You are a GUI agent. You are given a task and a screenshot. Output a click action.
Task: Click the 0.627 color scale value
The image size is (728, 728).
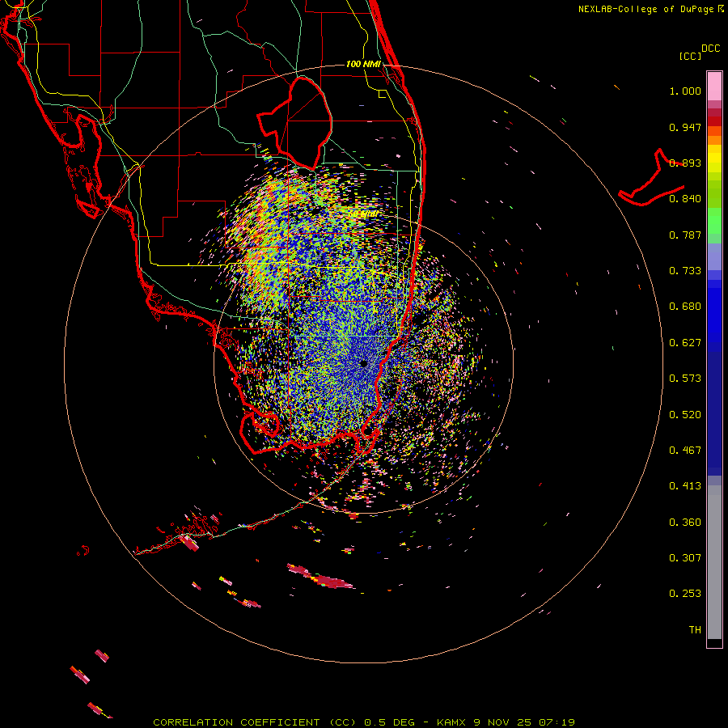685,343
